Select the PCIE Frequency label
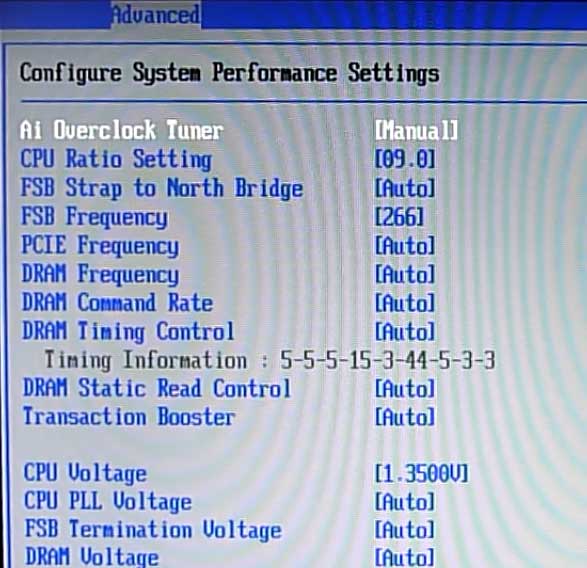Screen dimensions: 587x568 coord(100,246)
